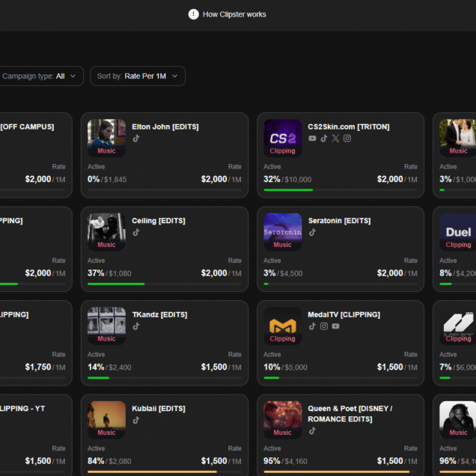Click the info icon beside How Clipster works
Viewport: 476px width, 476px height.
(x=193, y=14)
